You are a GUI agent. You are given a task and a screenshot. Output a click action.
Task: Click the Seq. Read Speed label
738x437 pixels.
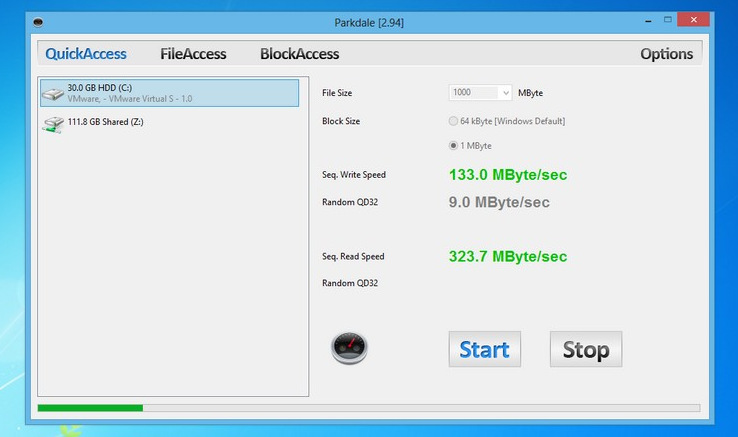click(x=353, y=257)
